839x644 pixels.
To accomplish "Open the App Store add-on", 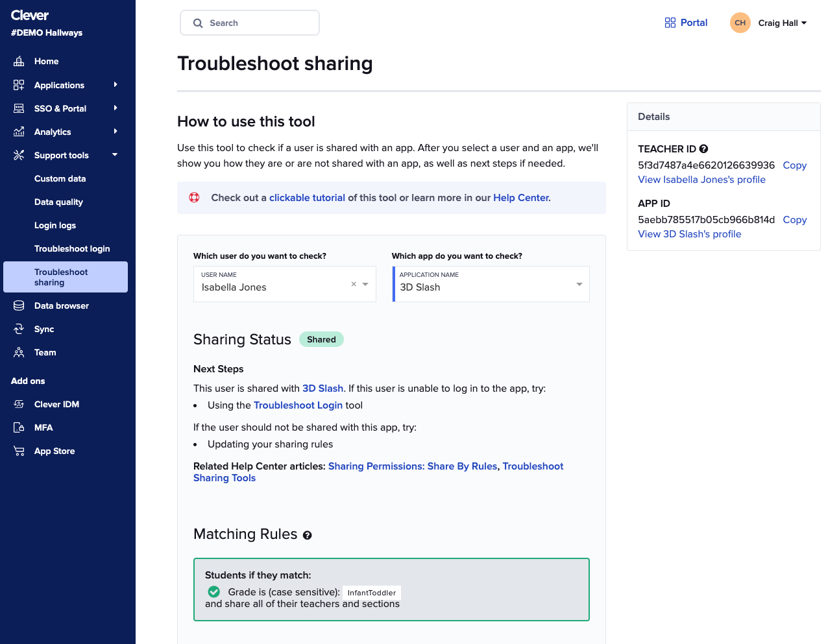I will 55,451.
